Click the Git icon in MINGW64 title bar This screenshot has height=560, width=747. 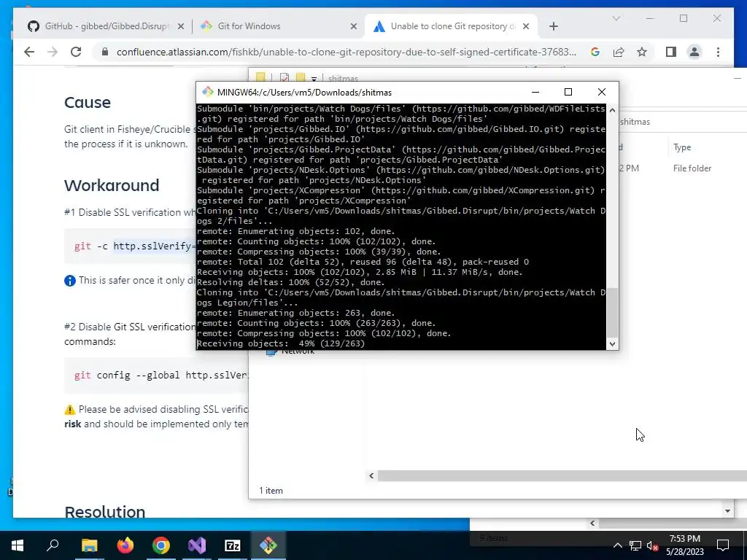(x=207, y=92)
